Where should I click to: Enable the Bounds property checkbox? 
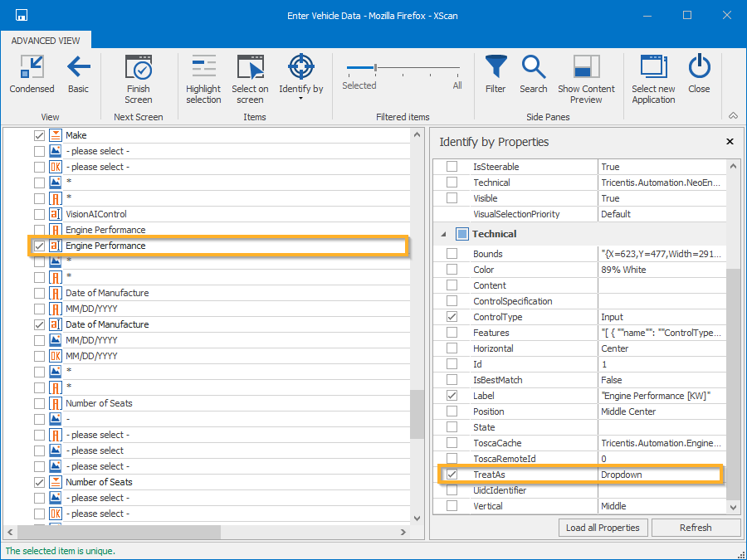452,254
